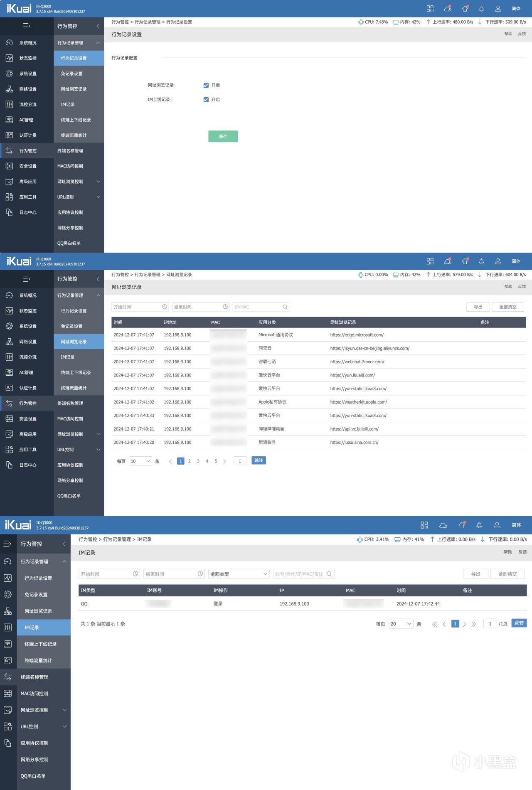532x790 pixels.
Task: Click the magnifier icon in the IP/MAC search box
Action: tap(285, 307)
